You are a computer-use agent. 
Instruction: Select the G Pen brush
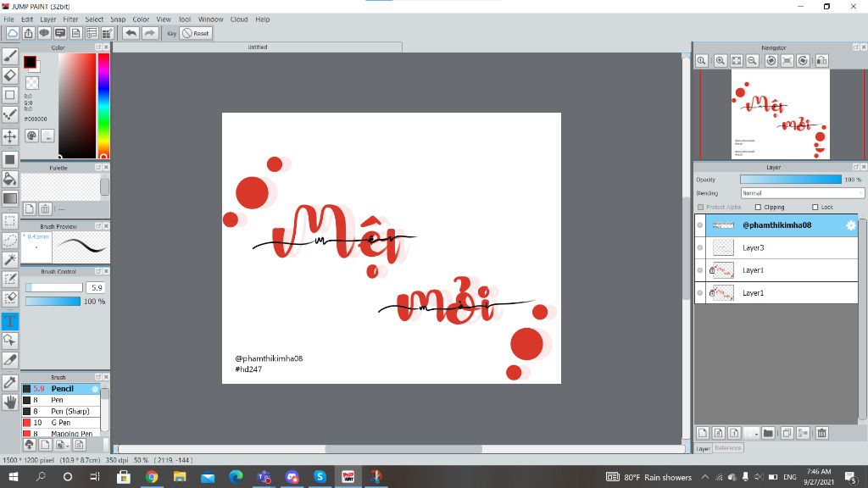pos(61,423)
